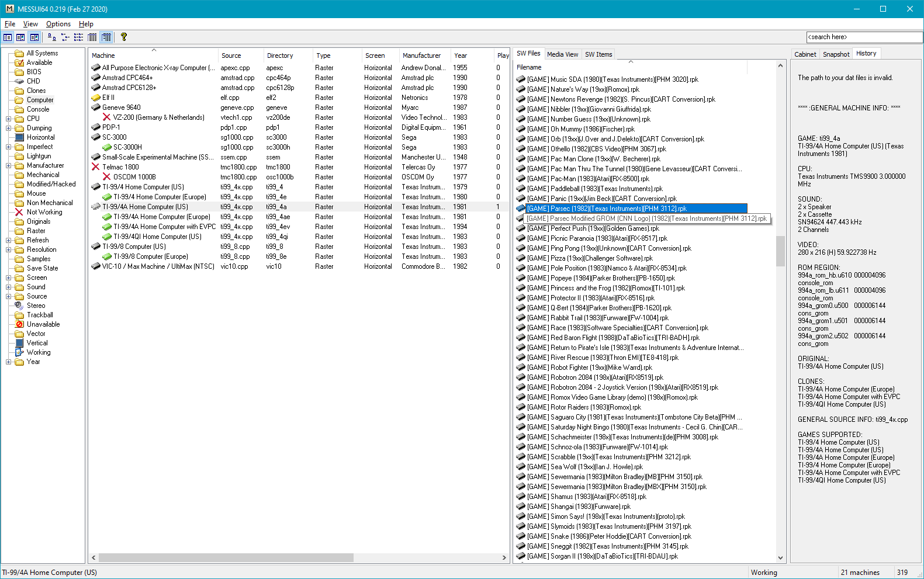This screenshot has height=579, width=924.
Task: Expand the Imperfect folder node
Action: tap(8, 147)
